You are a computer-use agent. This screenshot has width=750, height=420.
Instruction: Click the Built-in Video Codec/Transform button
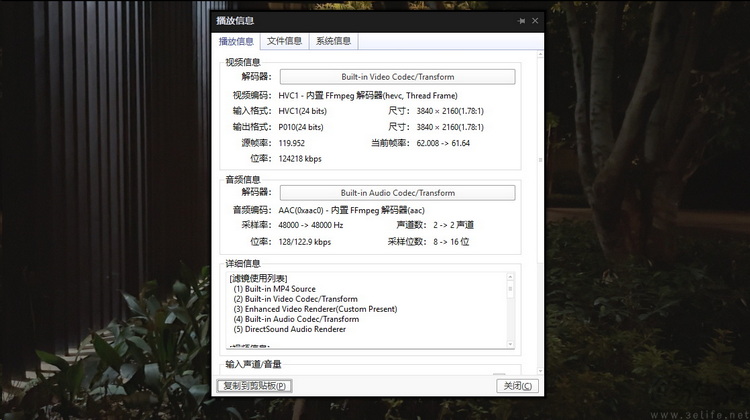pyautogui.click(x=397, y=77)
